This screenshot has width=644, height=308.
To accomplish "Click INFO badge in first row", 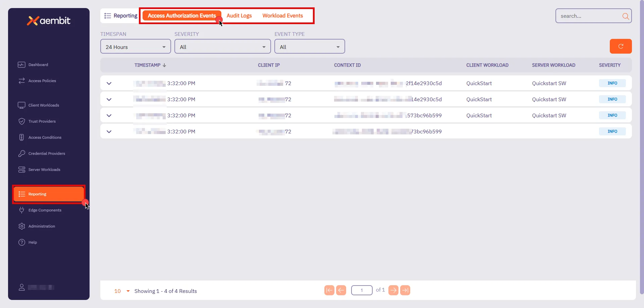I will coord(612,83).
